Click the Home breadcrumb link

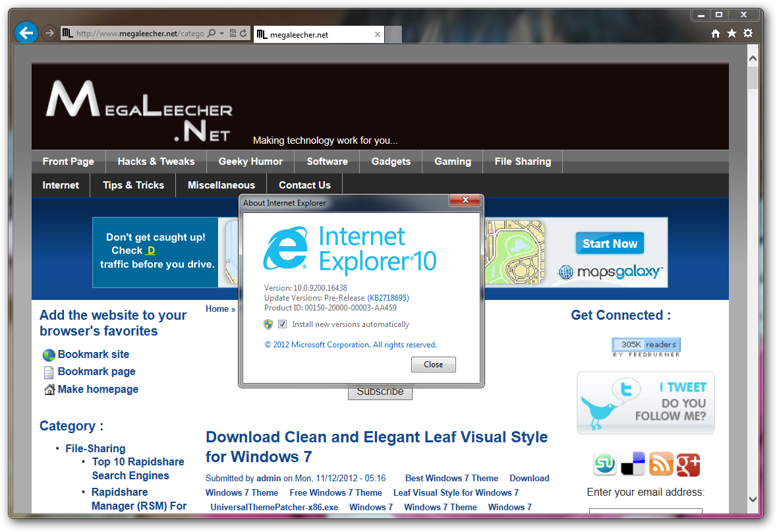pyautogui.click(x=217, y=309)
